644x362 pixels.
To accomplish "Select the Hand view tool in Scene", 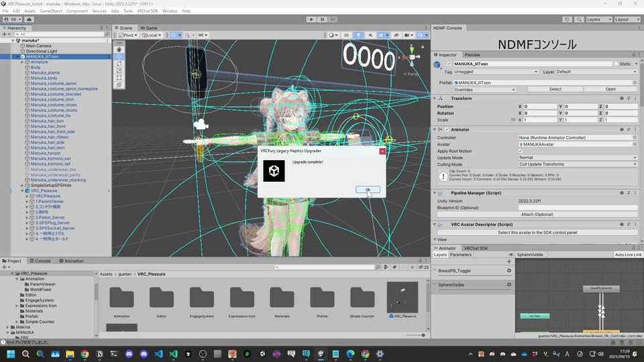I will tap(119, 49).
